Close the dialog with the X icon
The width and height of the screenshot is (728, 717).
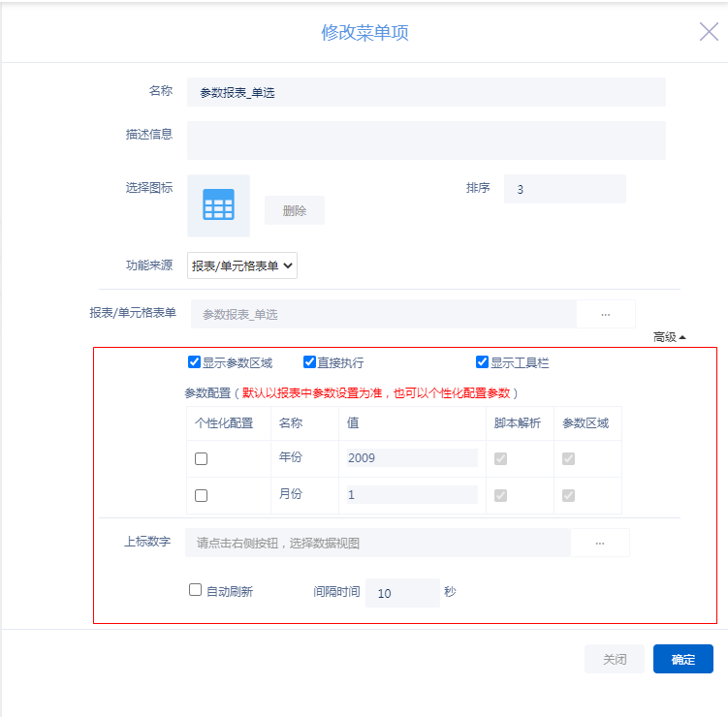pos(709,32)
